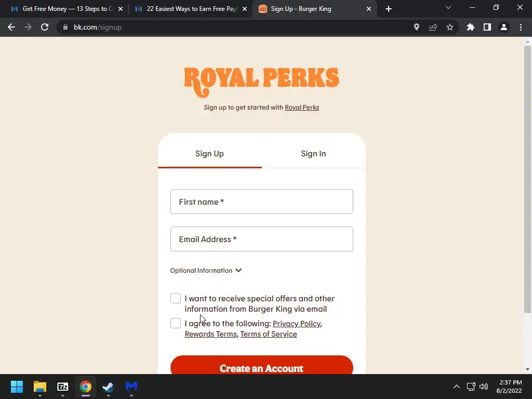The width and height of the screenshot is (532, 399).
Task: Toggle the browser side panel icon
Action: coord(487,27)
